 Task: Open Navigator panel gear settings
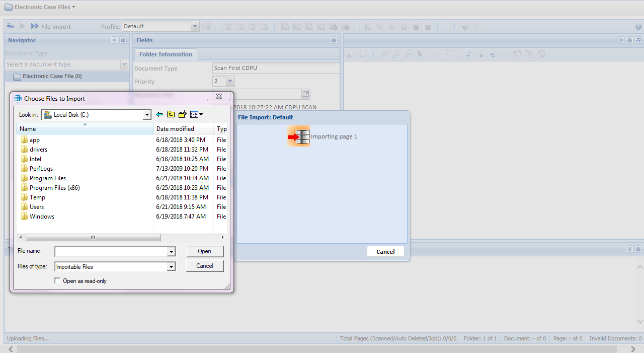pos(123,40)
